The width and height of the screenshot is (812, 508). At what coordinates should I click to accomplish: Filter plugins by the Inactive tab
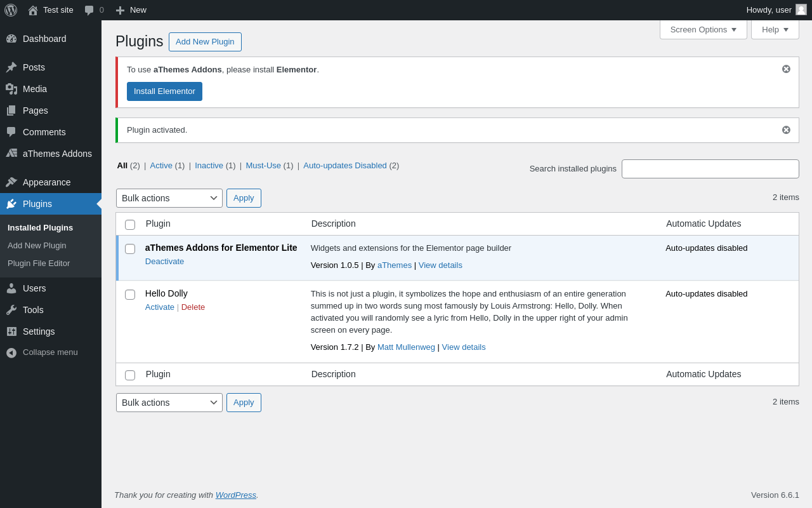click(209, 166)
